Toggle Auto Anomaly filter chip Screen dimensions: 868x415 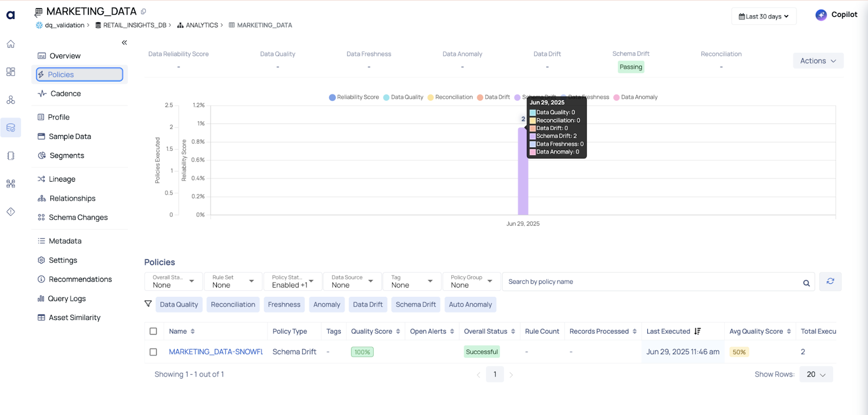[x=470, y=304]
